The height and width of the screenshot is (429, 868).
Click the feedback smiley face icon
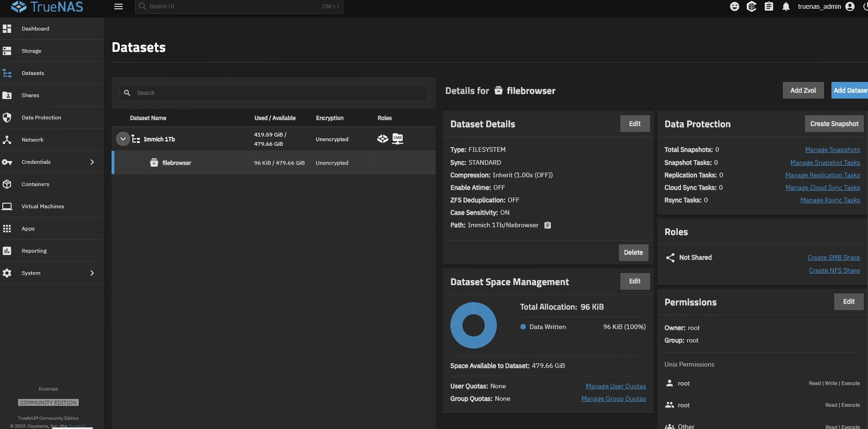(x=734, y=6)
